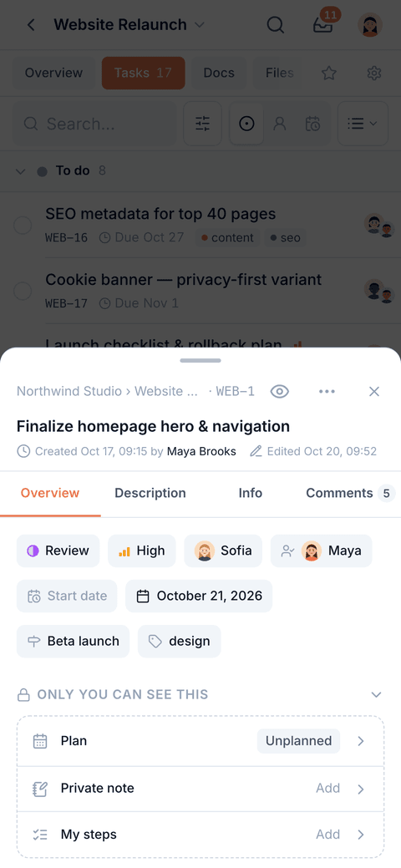Screen dimensions: 401x868
Task: Change the Review status chip
Action: [x=58, y=551]
